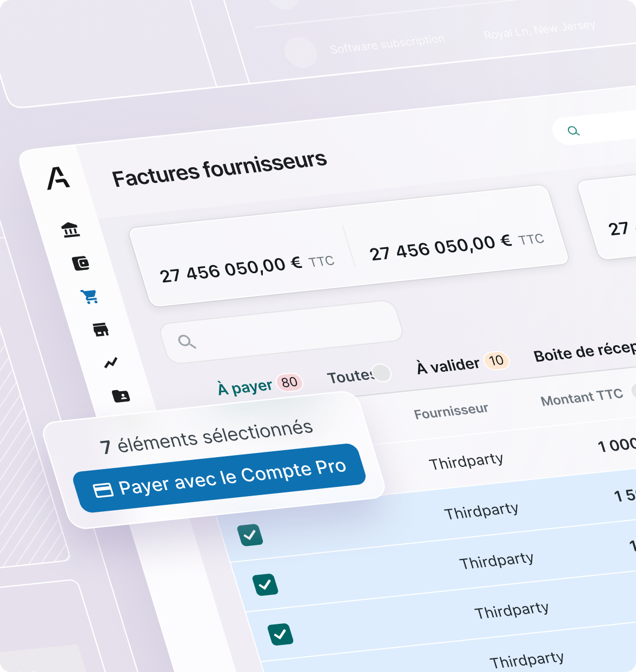This screenshot has height=672, width=636.
Task: Click the top right search bar
Action: [x=594, y=129]
